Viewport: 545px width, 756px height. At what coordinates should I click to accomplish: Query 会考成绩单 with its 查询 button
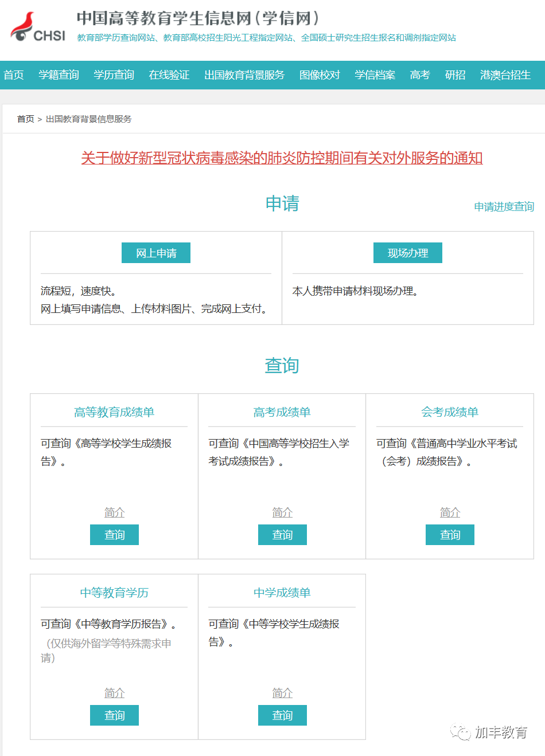tap(450, 534)
